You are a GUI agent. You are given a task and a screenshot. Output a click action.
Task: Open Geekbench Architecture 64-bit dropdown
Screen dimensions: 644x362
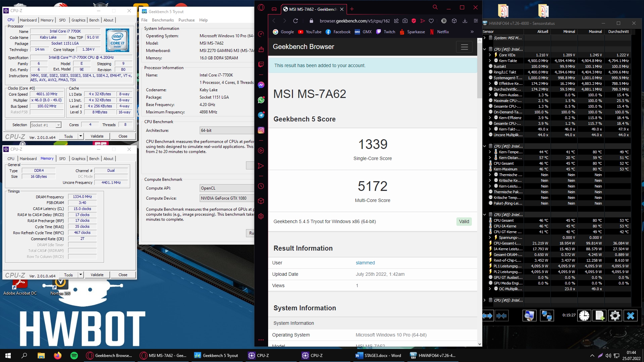227,131
